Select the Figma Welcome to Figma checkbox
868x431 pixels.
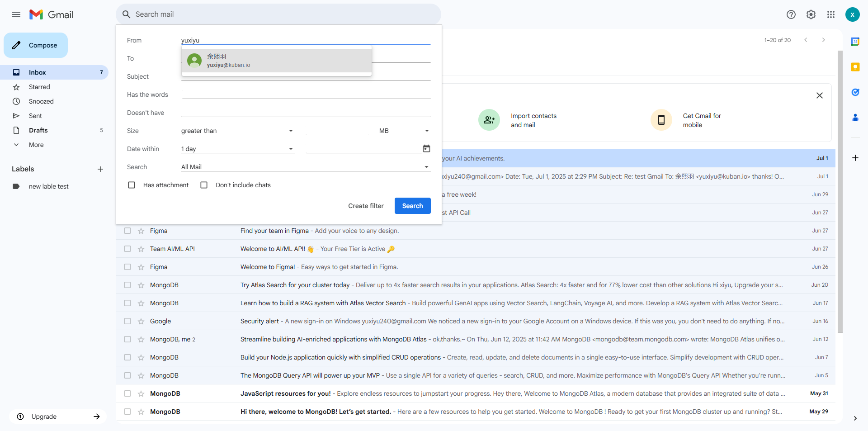coord(127,267)
